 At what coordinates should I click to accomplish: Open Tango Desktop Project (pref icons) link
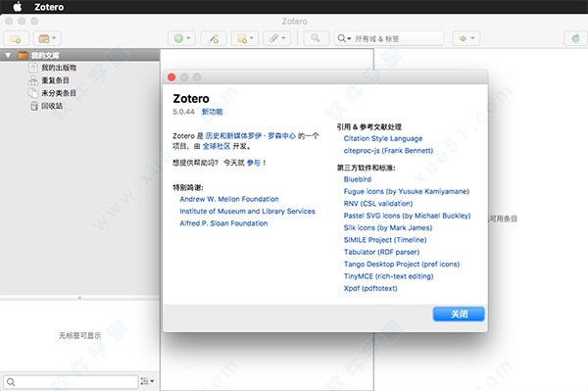pos(402,264)
